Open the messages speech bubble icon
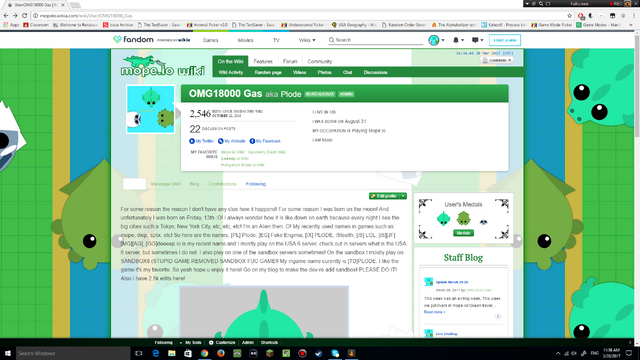This screenshot has height=360, width=640. (475, 40)
